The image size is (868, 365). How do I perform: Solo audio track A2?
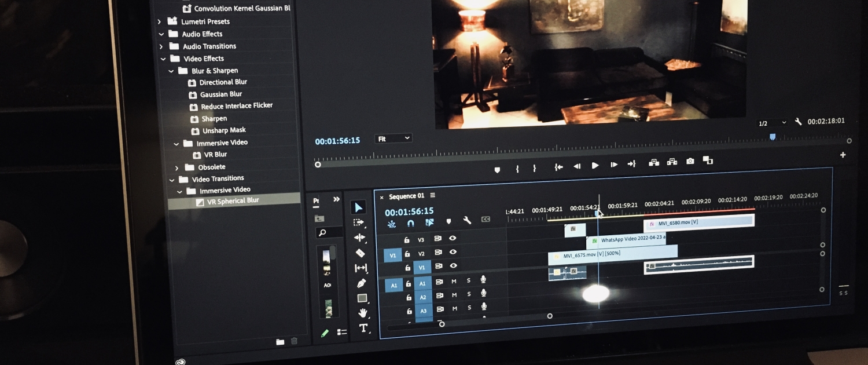pyautogui.click(x=469, y=295)
